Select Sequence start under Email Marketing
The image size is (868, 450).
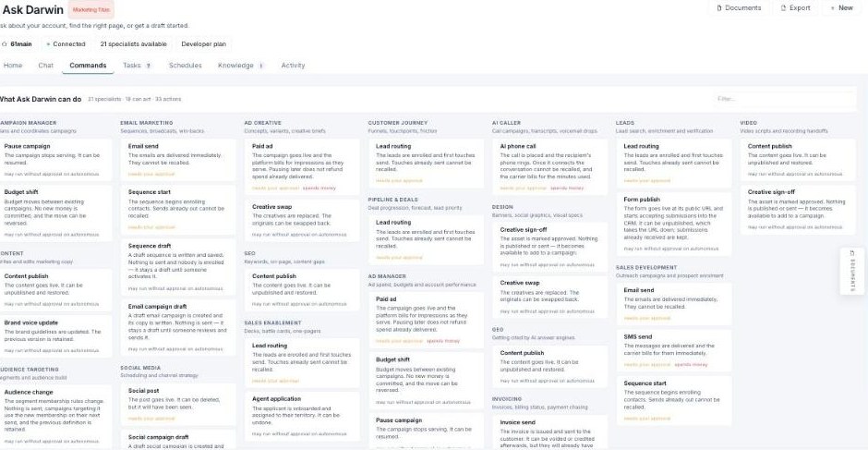click(x=177, y=210)
